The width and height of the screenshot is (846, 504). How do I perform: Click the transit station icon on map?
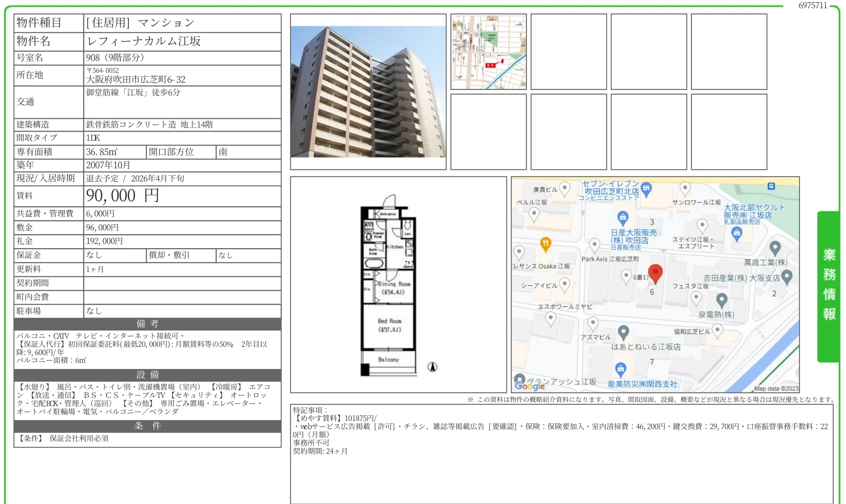(771, 186)
